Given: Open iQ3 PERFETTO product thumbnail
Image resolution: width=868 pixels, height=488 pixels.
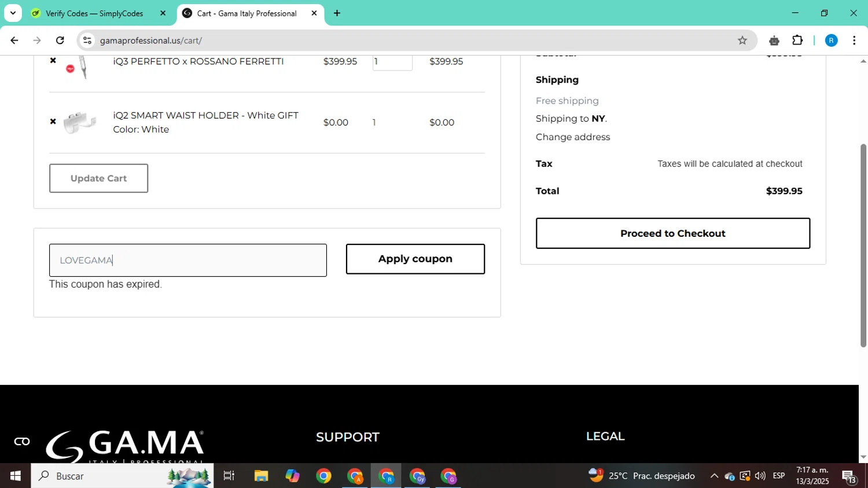Looking at the screenshot, I should (80, 67).
